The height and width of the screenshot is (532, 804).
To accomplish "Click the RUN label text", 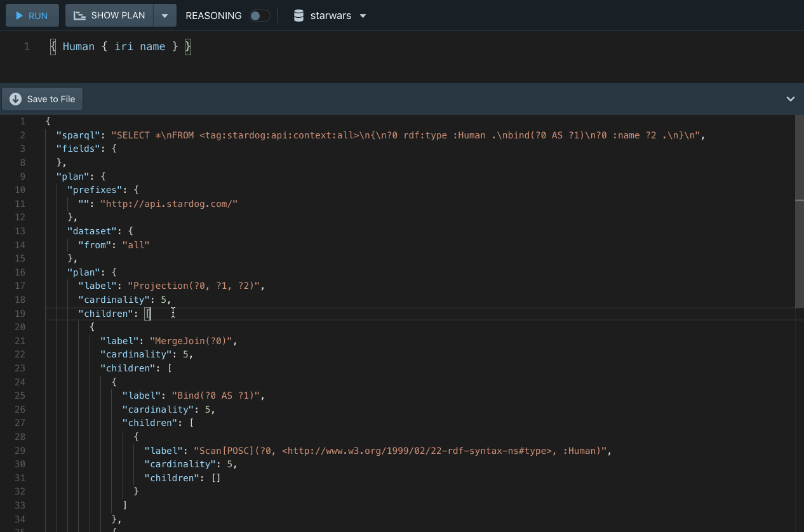I will point(38,16).
